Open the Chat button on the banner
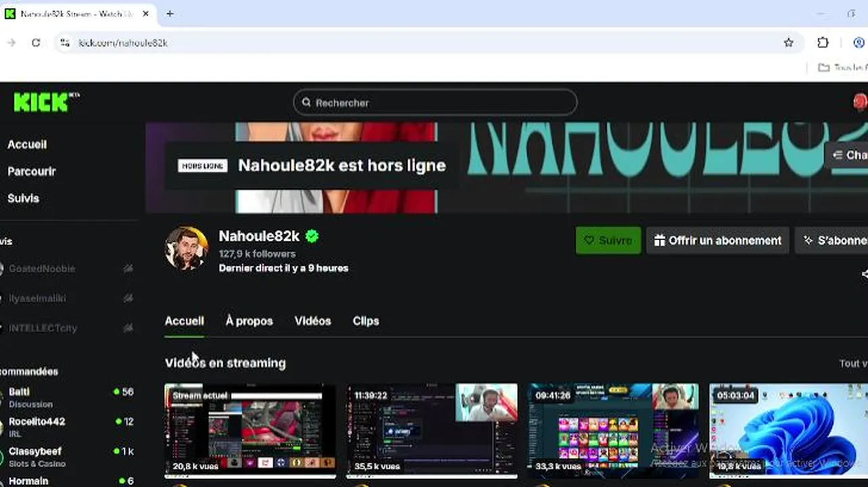868x487 pixels. coord(847,156)
